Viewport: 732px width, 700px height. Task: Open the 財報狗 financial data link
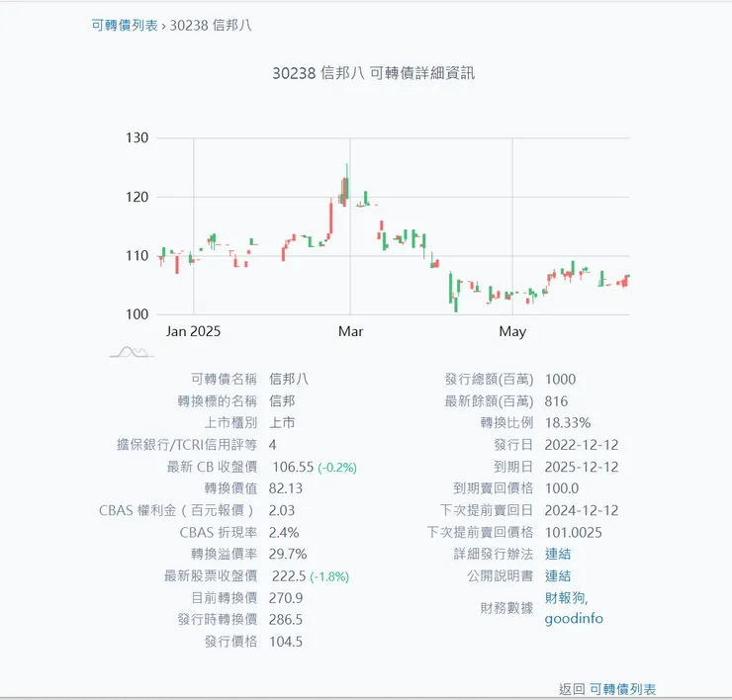point(566,598)
